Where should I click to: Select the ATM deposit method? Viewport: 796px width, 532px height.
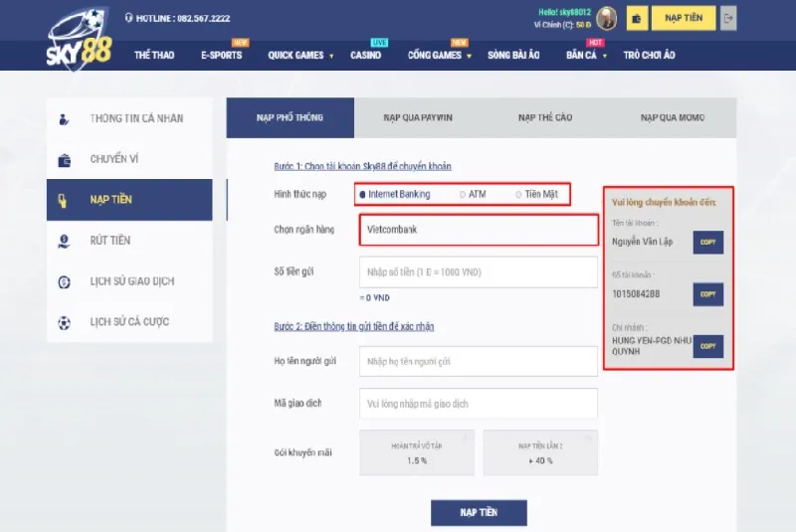point(462,194)
